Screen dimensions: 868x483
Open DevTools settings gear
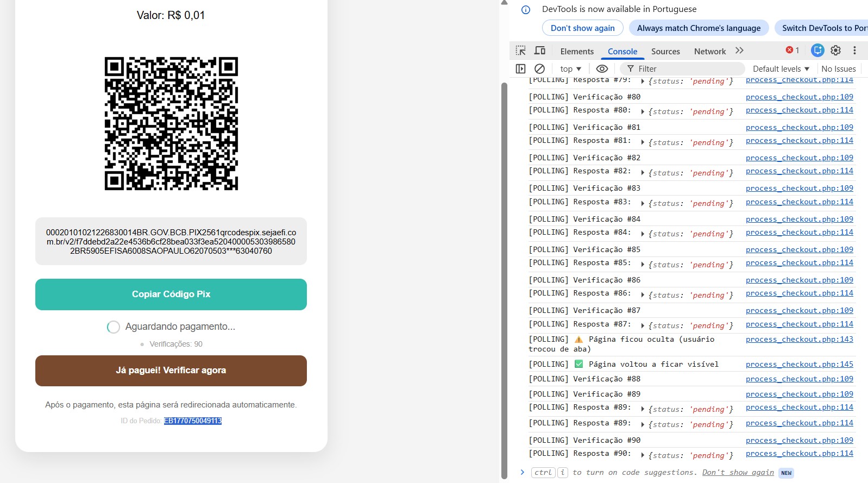(x=835, y=51)
